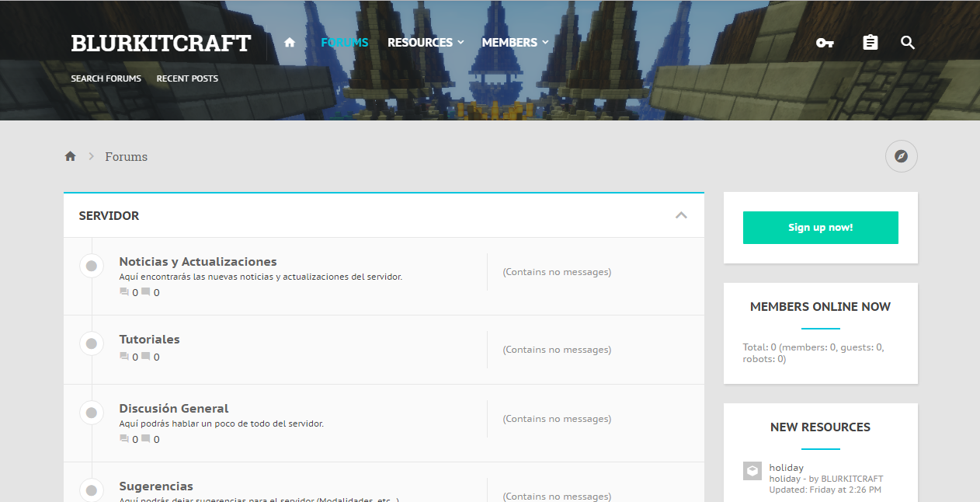The height and width of the screenshot is (502, 980).
Task: Click the home icon in the navbar
Action: pyautogui.click(x=289, y=43)
